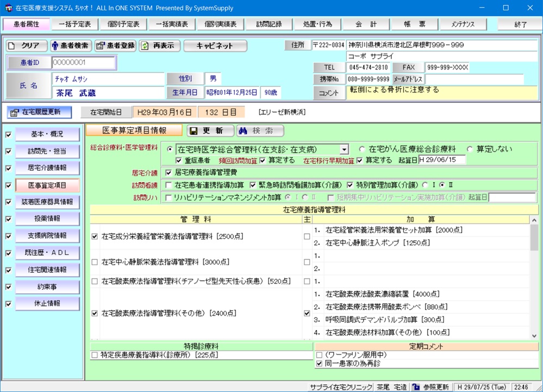The image size is (543, 392).
Task: Uncheck 居宅療養指導管理費 checkbox
Action: [x=168, y=173]
